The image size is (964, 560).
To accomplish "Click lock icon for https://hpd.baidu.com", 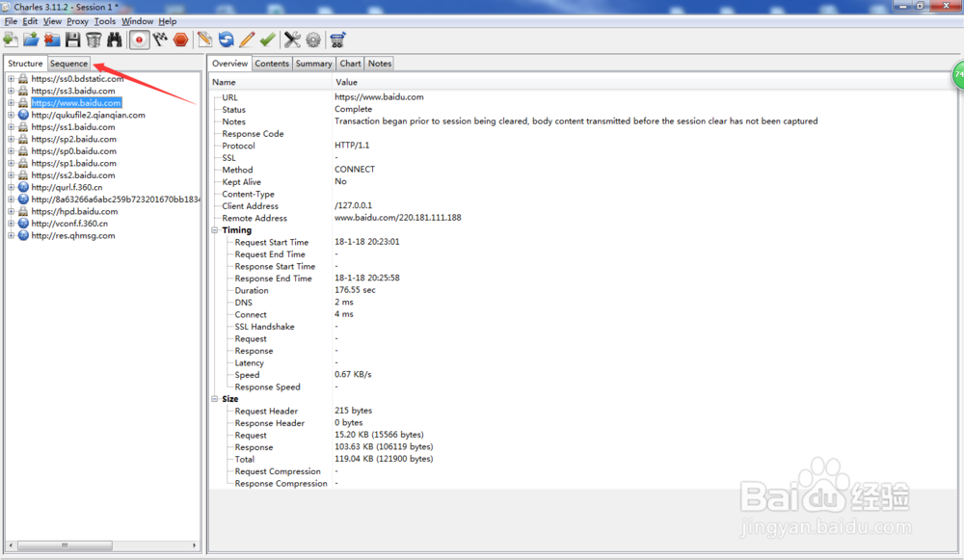I will 23,211.
